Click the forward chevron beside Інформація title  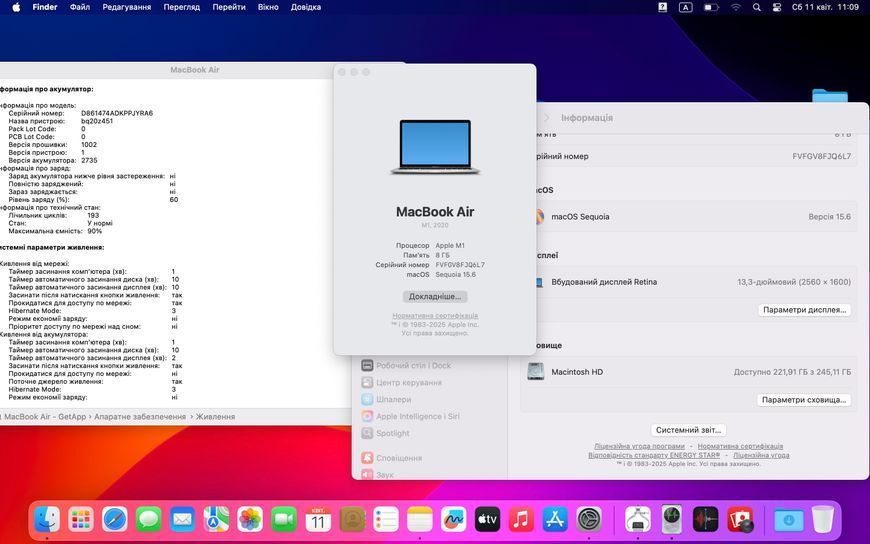tap(547, 118)
